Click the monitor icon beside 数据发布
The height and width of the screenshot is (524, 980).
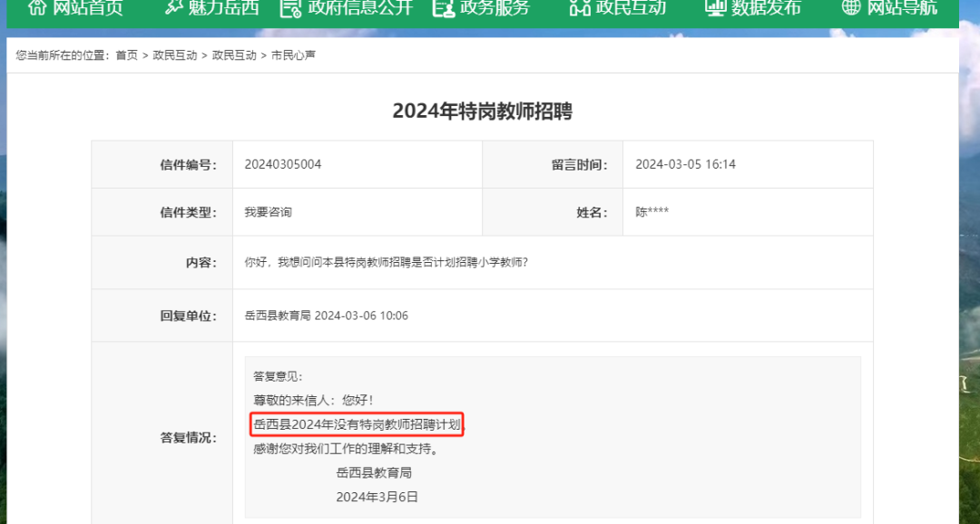point(716,6)
